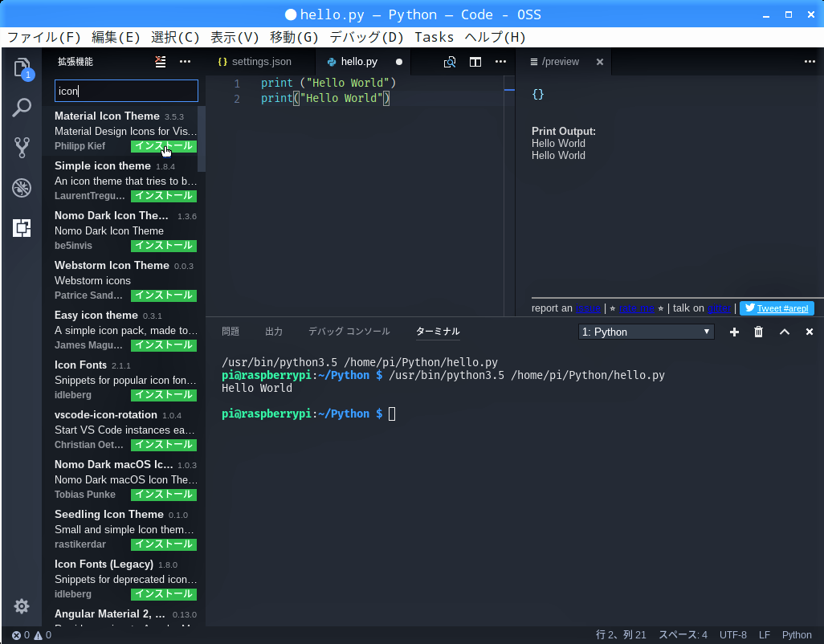
Task: Change encoding via UTF-8 in status bar
Action: pos(732,635)
